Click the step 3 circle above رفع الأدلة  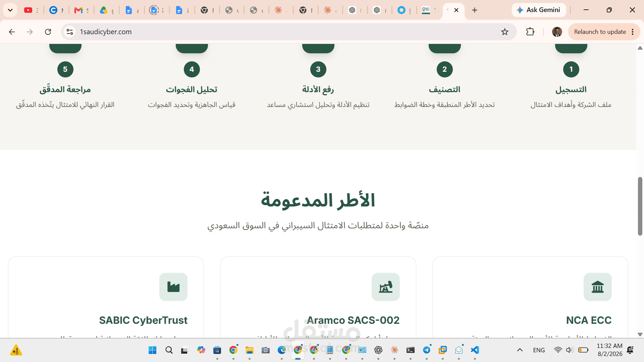[318, 69]
